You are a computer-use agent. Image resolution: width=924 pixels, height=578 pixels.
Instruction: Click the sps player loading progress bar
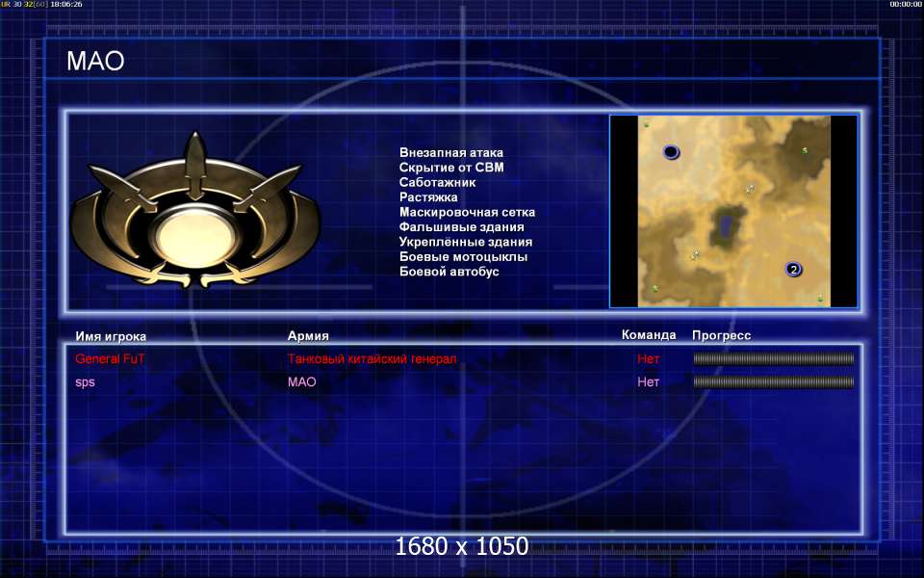click(773, 382)
